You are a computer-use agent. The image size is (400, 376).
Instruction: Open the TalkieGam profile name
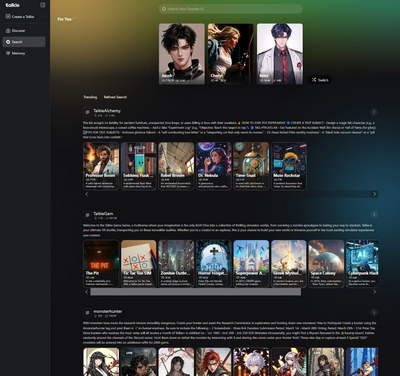[x=103, y=213]
